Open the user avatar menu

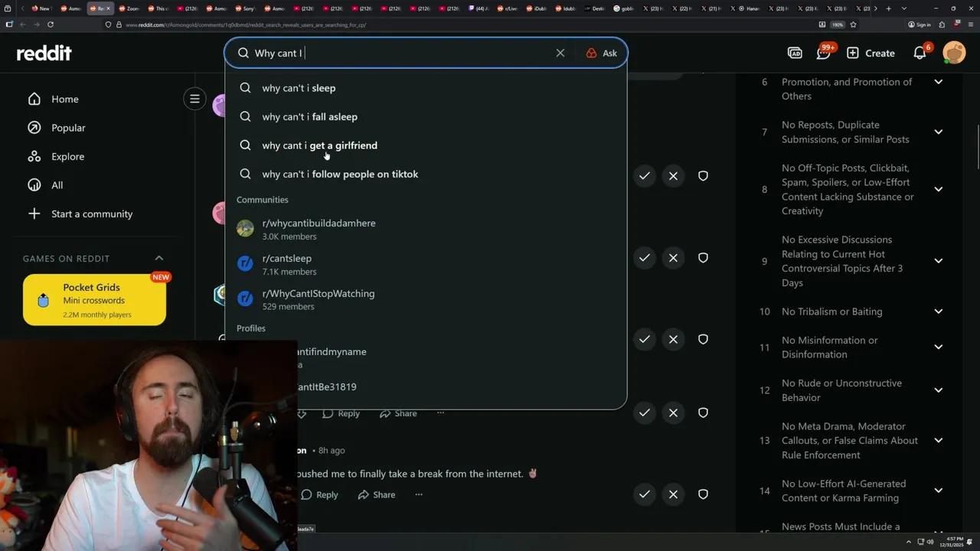[x=954, y=53]
